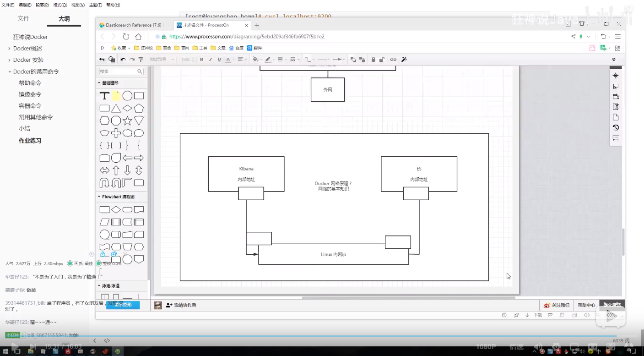Click the shape search input field
644x356 pixels.
coord(121,71)
